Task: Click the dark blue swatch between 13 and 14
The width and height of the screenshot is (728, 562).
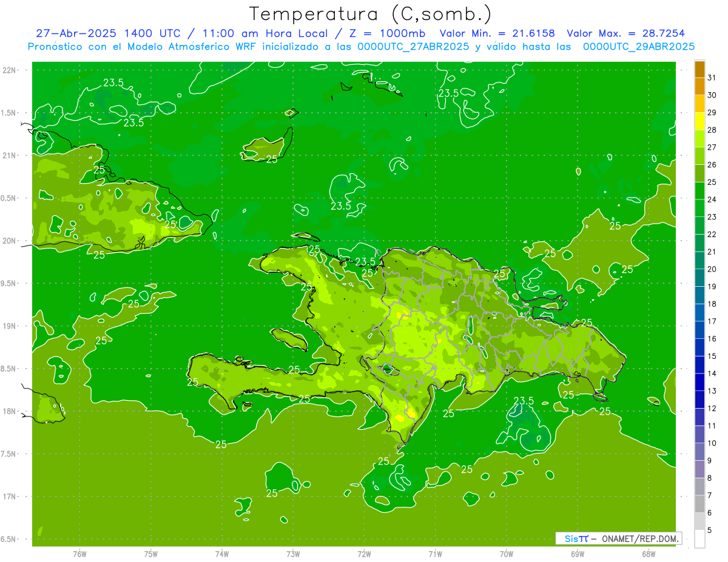Action: click(x=699, y=382)
